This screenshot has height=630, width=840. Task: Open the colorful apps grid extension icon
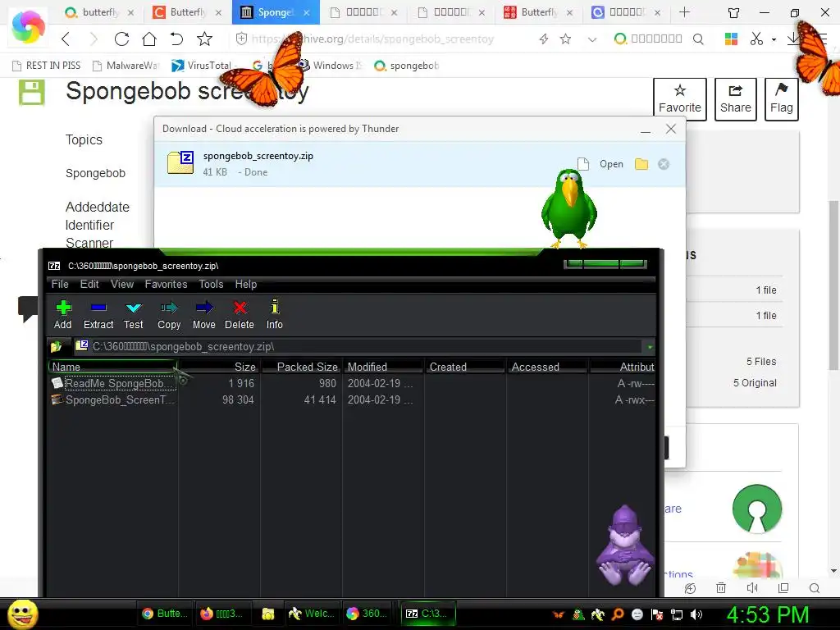click(x=731, y=39)
